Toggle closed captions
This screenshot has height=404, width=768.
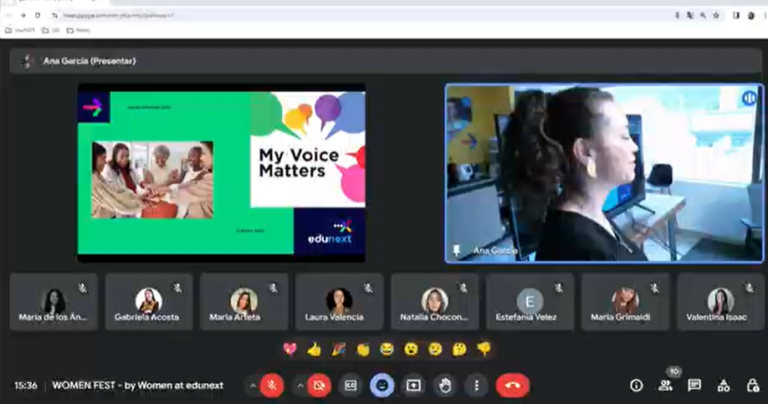pyautogui.click(x=350, y=386)
